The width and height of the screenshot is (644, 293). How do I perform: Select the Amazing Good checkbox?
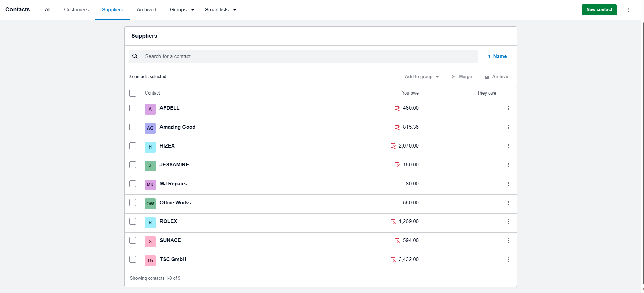(133, 127)
